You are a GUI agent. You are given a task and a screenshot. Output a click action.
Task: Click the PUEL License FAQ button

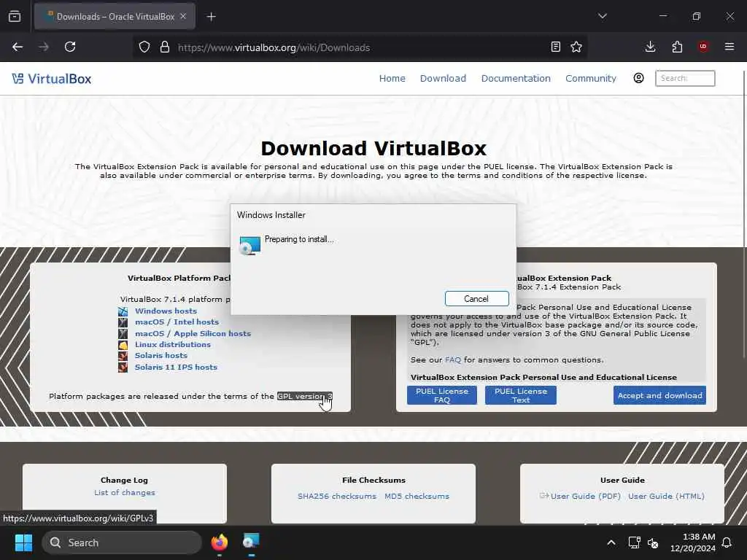[x=441, y=395]
